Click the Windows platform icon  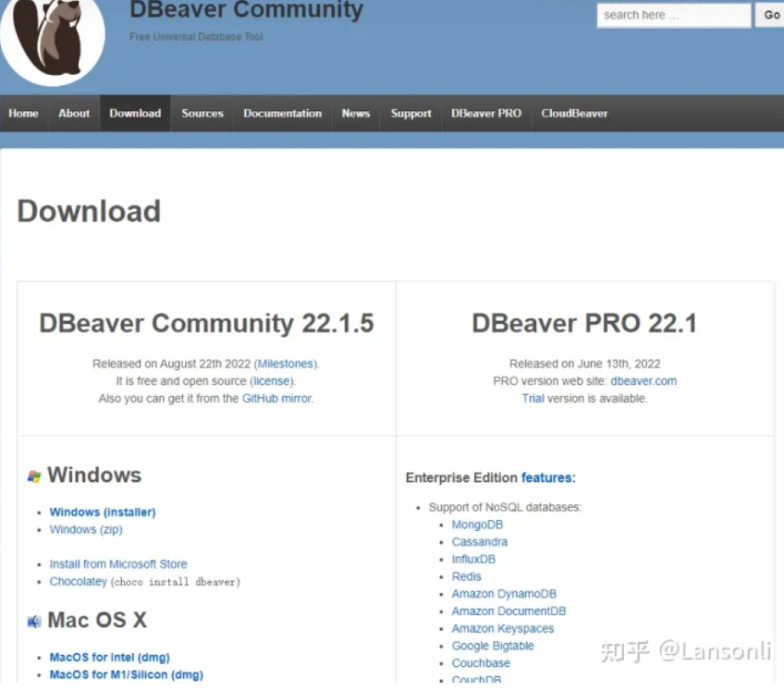34,475
